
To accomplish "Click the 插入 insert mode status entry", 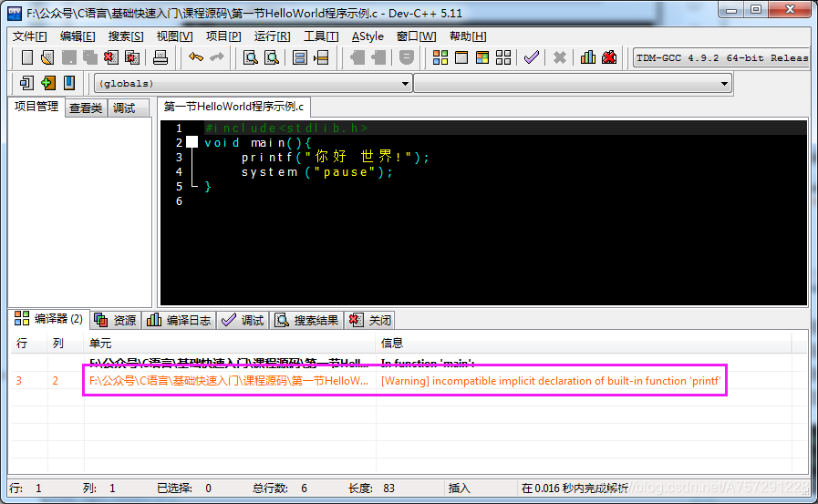I will 459,489.
